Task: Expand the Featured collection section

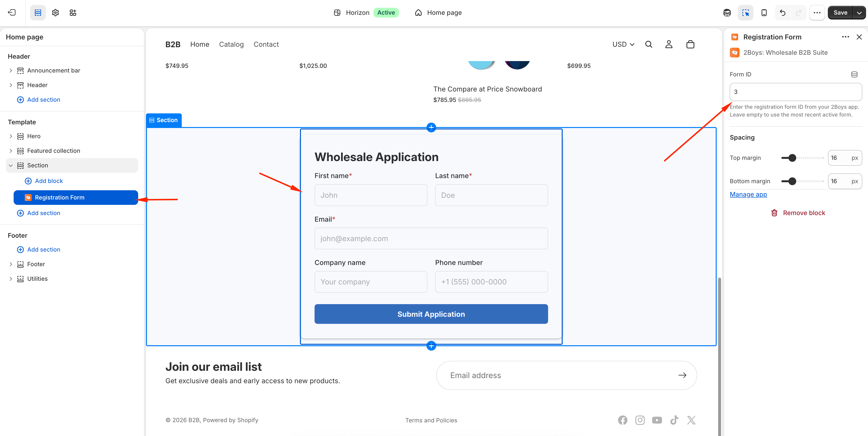Action: [11, 151]
